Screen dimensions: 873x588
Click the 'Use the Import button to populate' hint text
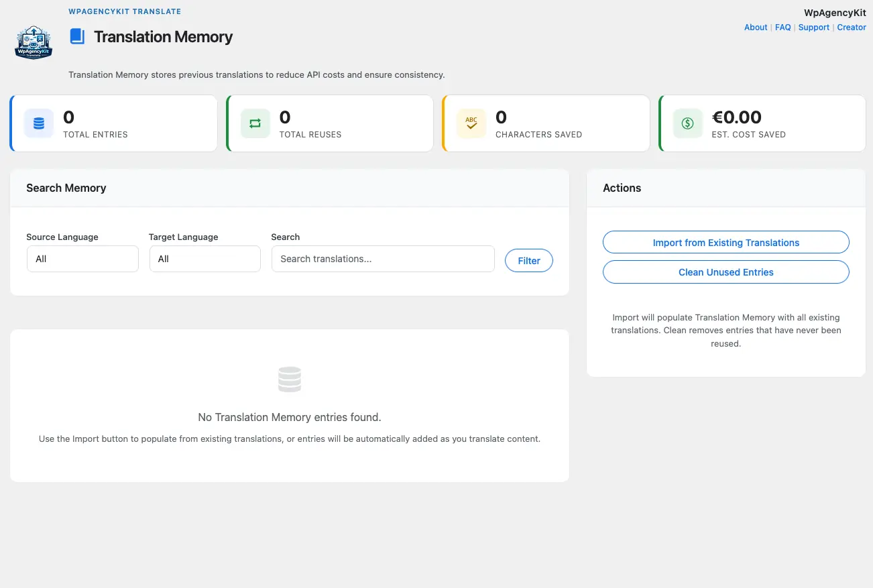point(290,439)
